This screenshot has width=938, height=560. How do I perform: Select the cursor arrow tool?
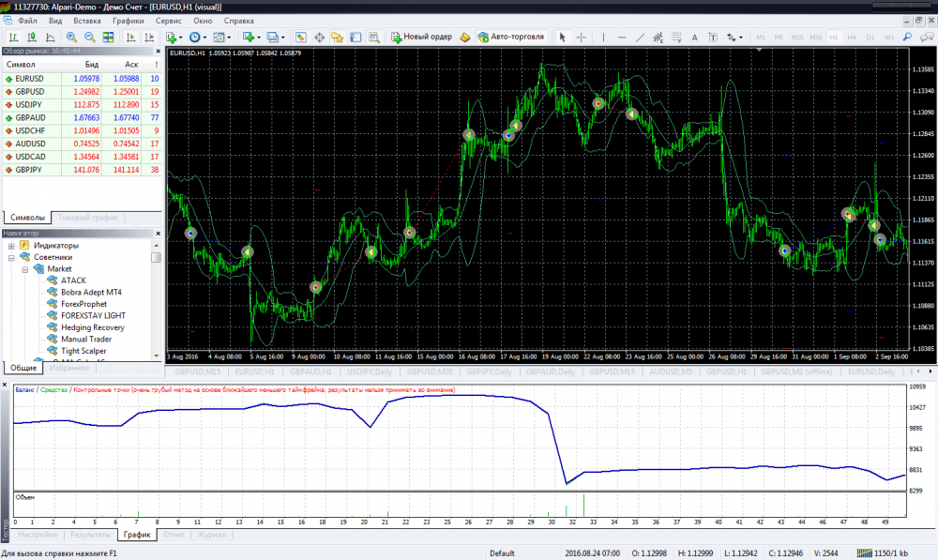[562, 38]
